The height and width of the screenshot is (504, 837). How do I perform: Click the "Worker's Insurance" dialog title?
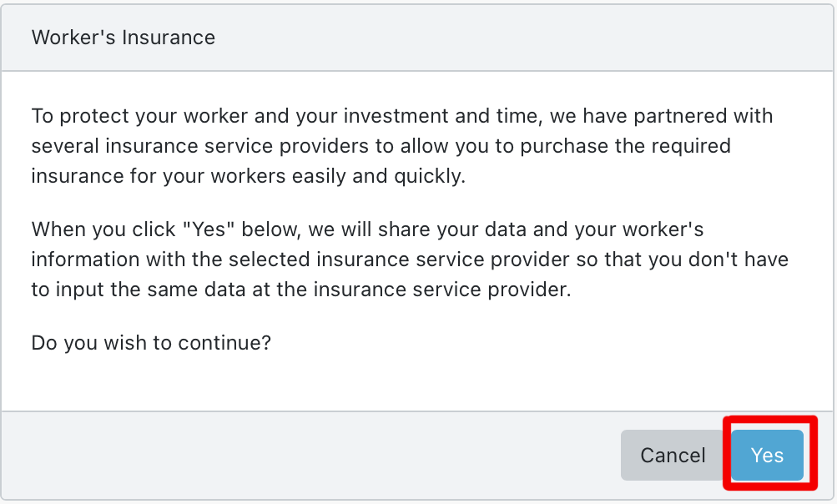click(x=124, y=38)
